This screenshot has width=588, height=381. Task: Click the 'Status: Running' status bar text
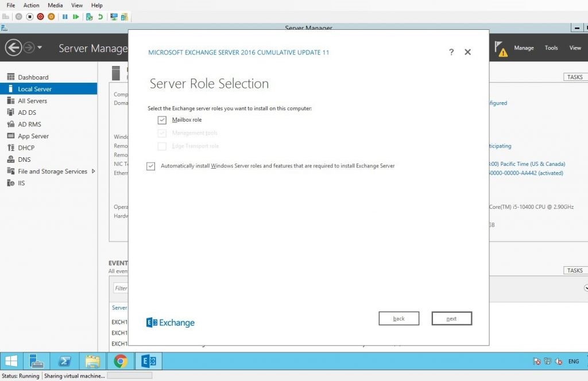pyautogui.click(x=21, y=376)
